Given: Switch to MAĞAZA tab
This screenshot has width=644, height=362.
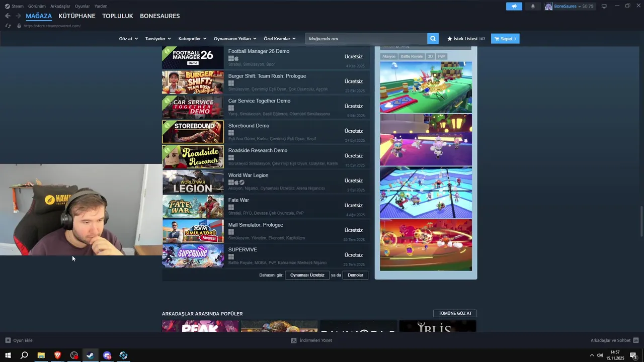Looking at the screenshot, I should [39, 16].
